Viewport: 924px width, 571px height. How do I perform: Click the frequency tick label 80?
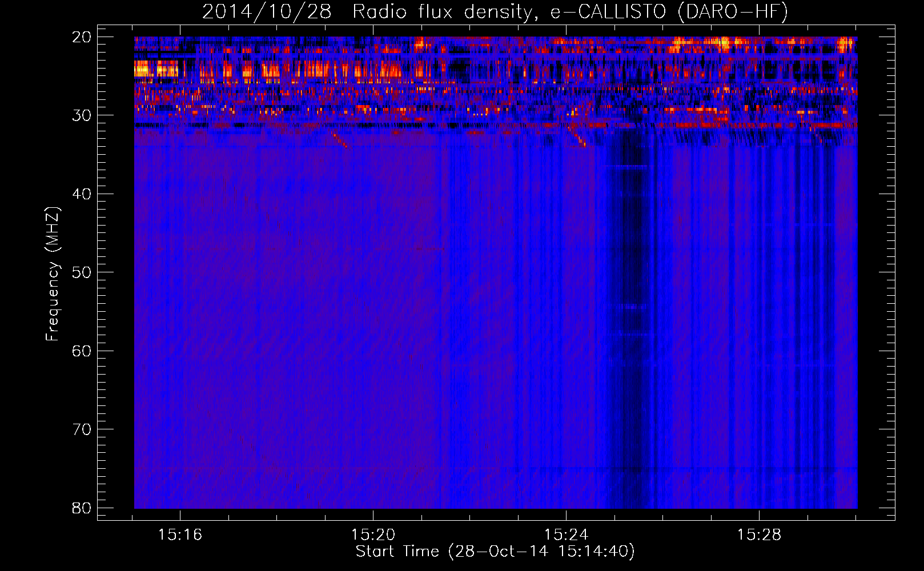coord(82,508)
